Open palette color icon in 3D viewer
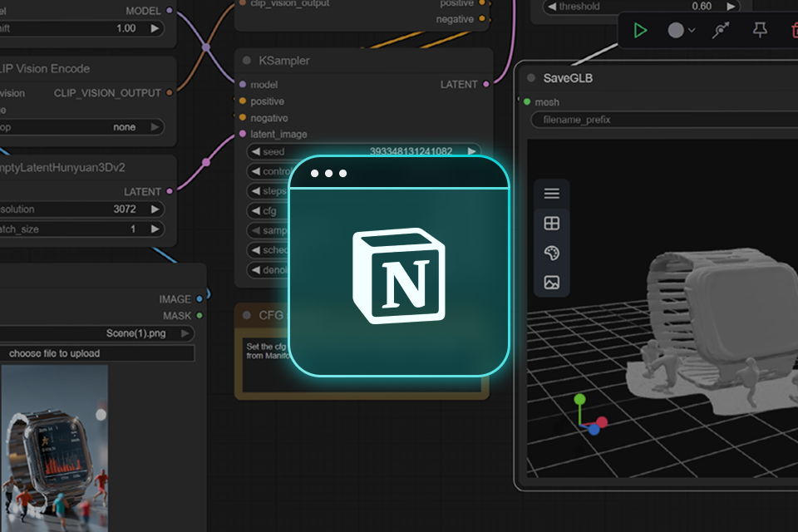This screenshot has width=798, height=532. coord(552,253)
